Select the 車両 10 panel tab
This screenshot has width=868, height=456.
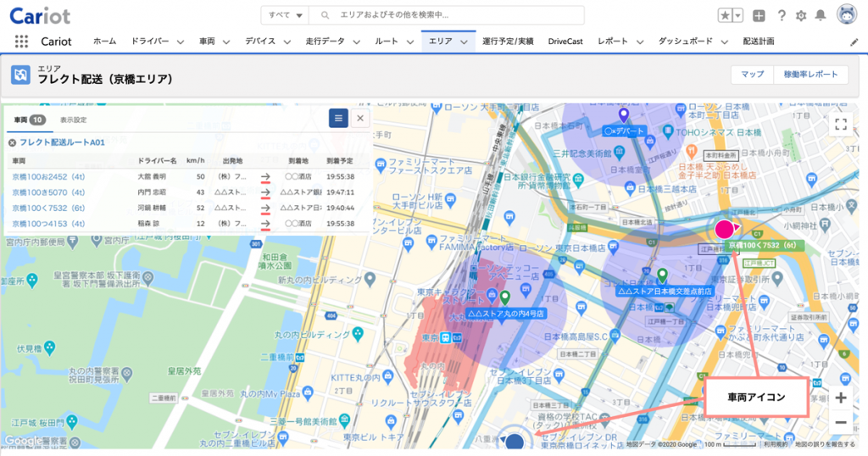[x=30, y=120]
